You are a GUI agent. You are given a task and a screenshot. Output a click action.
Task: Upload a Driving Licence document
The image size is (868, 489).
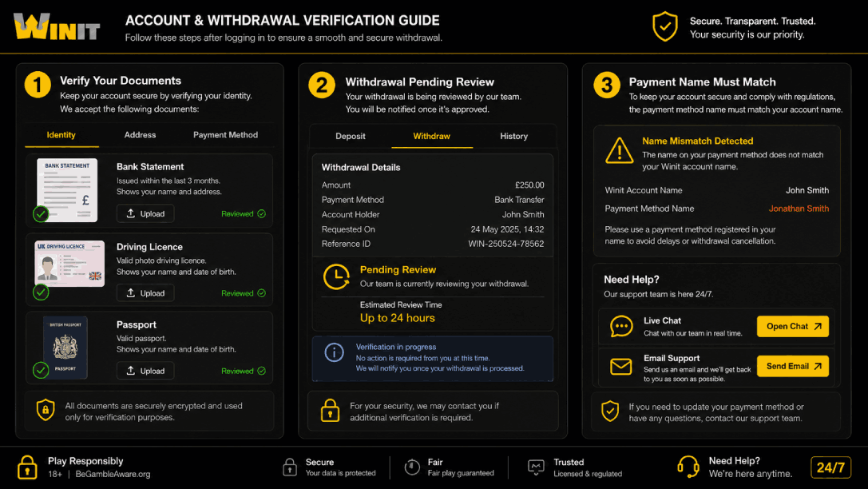(x=145, y=293)
